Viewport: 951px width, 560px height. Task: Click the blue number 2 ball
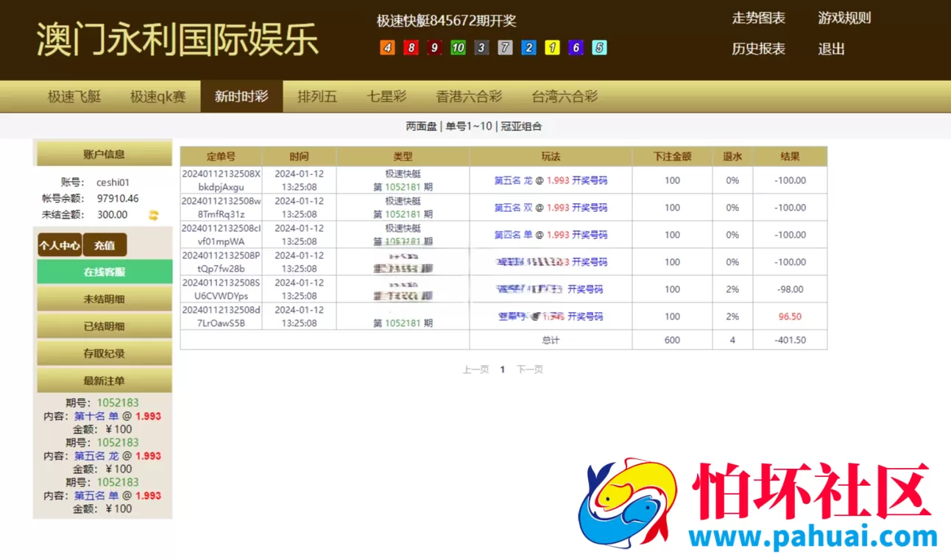(x=528, y=48)
